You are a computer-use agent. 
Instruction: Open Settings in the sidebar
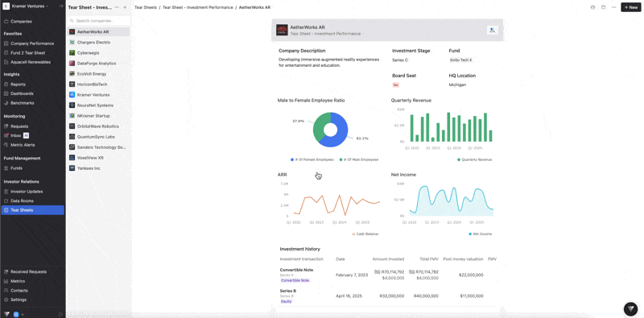tap(19, 299)
